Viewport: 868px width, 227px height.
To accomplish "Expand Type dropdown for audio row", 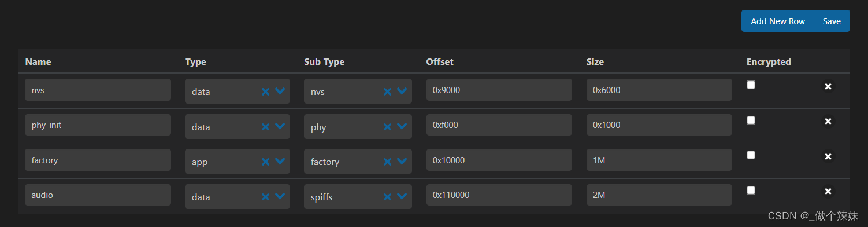I will tap(280, 196).
